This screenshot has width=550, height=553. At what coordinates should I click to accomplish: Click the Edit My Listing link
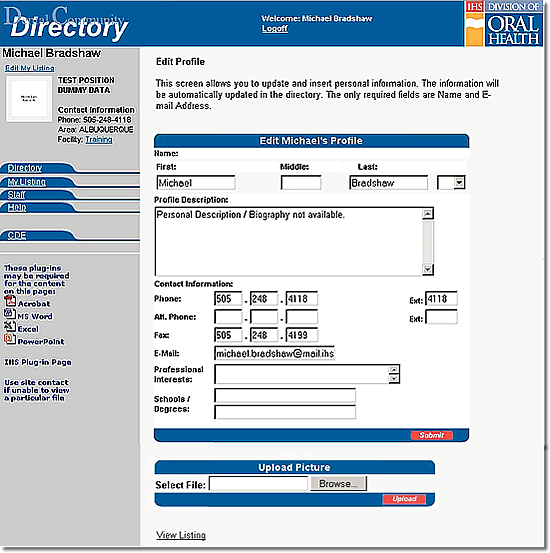click(x=30, y=68)
